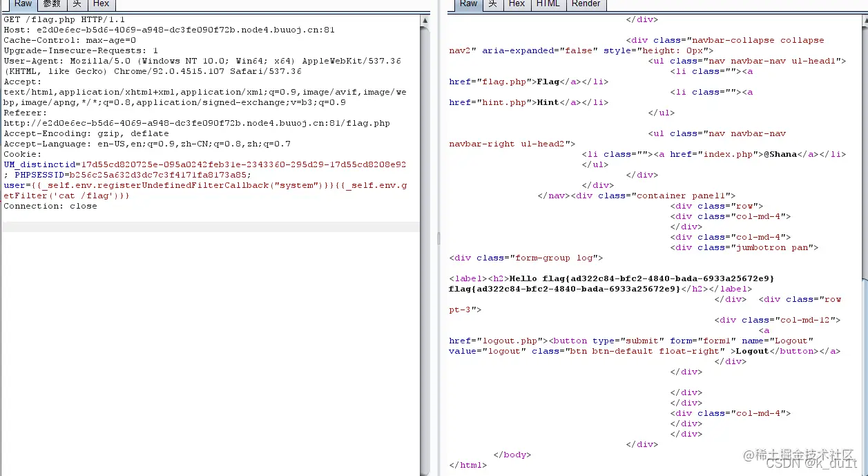Click the 'User-Agent: Mozilla/5.0' line
The height and width of the screenshot is (476, 868).
point(202,61)
